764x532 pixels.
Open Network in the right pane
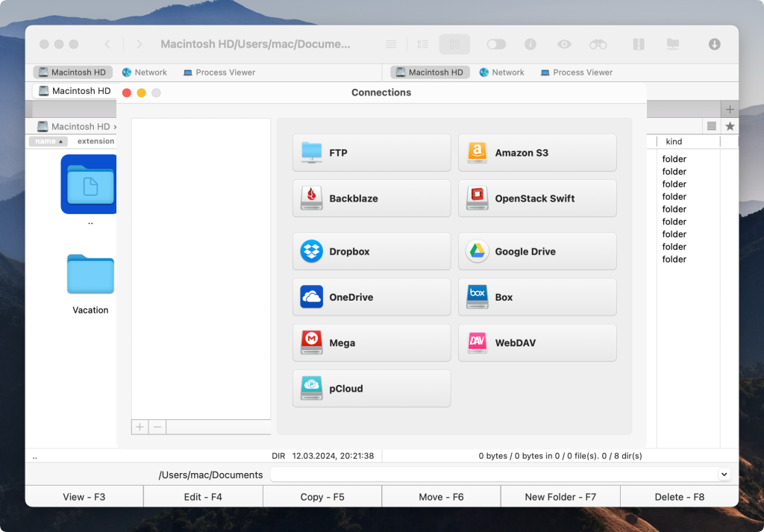(x=501, y=72)
